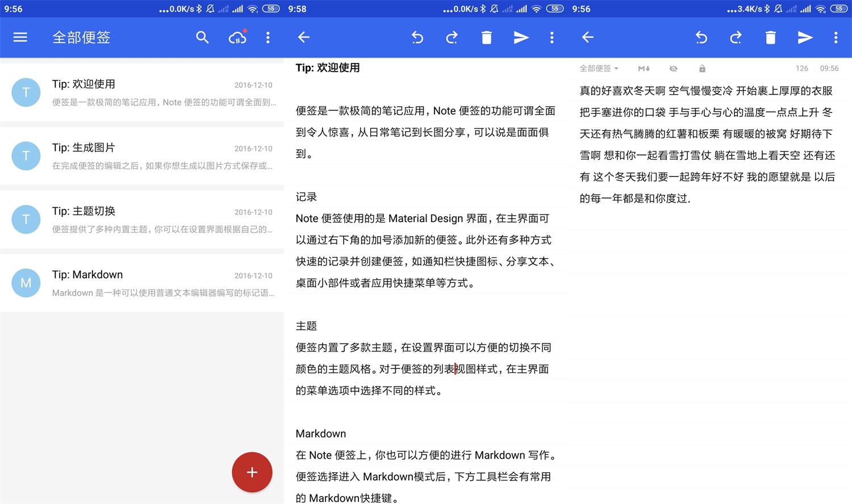Open the 全部便签 notebook selector dropdown
Viewport: 852px width, 504px height.
point(599,68)
